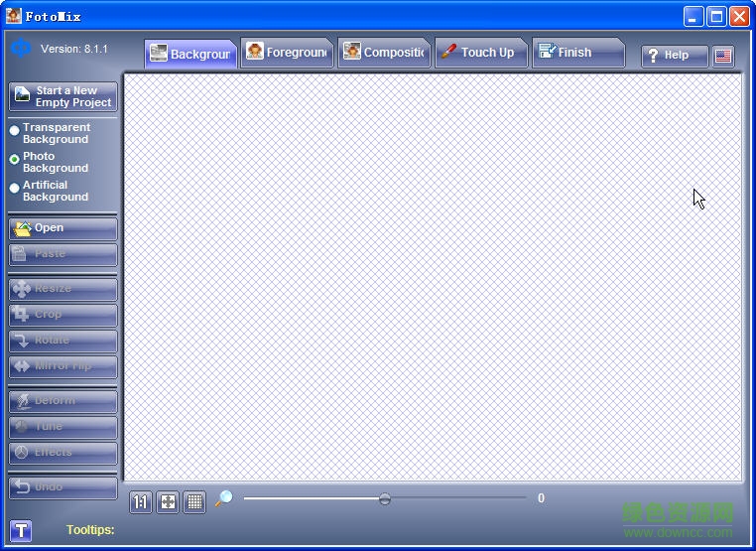Screen dimensions: 756x551
Task: Click the zoom slider handle
Action: pyautogui.click(x=385, y=498)
